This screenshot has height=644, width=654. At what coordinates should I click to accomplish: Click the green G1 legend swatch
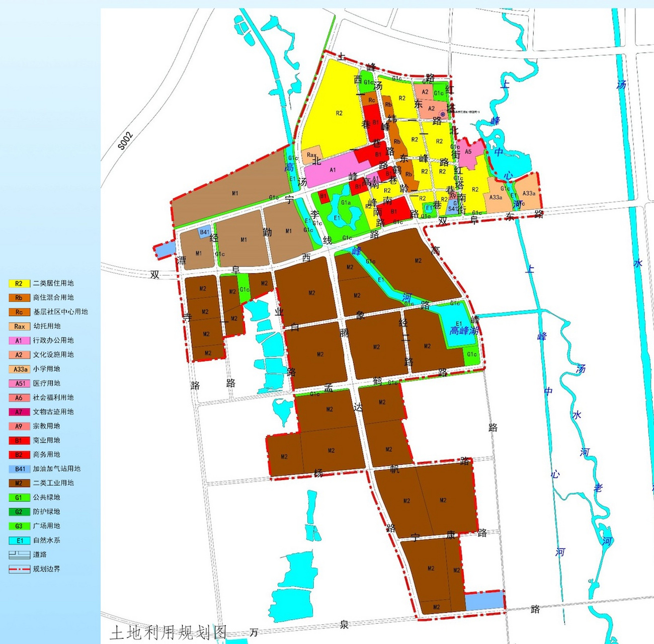click(x=19, y=498)
